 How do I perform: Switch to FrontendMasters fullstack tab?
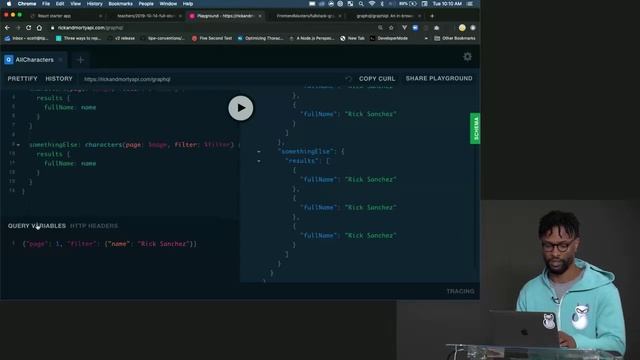[305, 16]
